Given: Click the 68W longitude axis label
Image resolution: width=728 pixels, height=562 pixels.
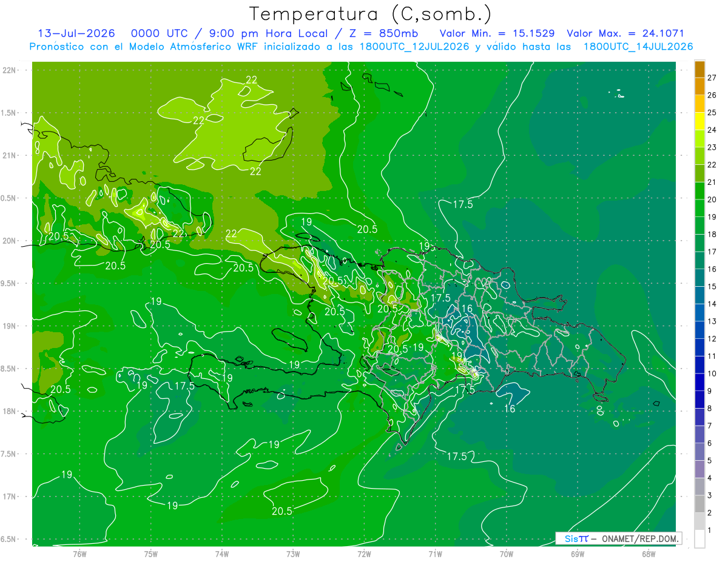Looking at the screenshot, I should (648, 554).
